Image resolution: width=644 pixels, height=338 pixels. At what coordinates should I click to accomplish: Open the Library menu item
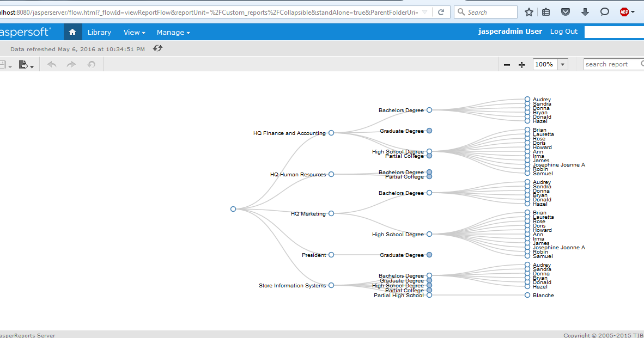pos(99,32)
